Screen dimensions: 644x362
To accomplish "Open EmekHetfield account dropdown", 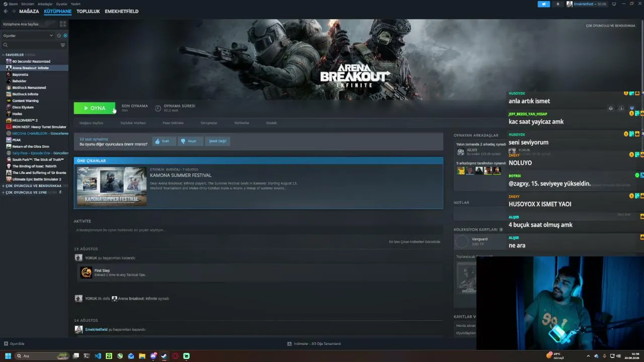I will [586, 4].
